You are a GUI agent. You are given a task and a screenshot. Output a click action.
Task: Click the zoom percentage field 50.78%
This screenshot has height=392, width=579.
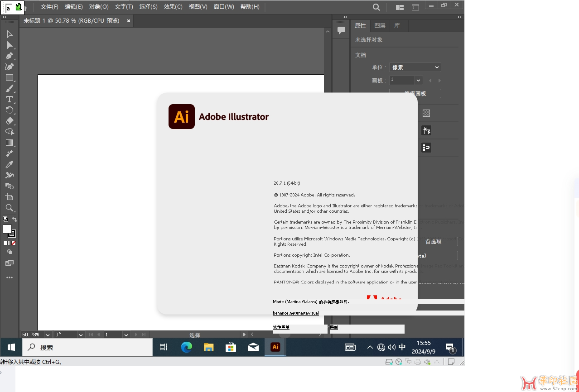tap(31, 335)
